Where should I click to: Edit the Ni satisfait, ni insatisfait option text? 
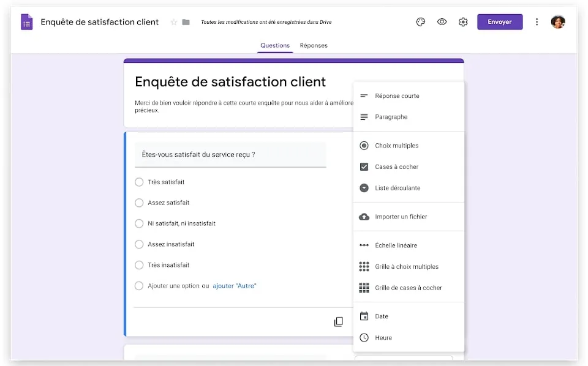[x=181, y=223]
